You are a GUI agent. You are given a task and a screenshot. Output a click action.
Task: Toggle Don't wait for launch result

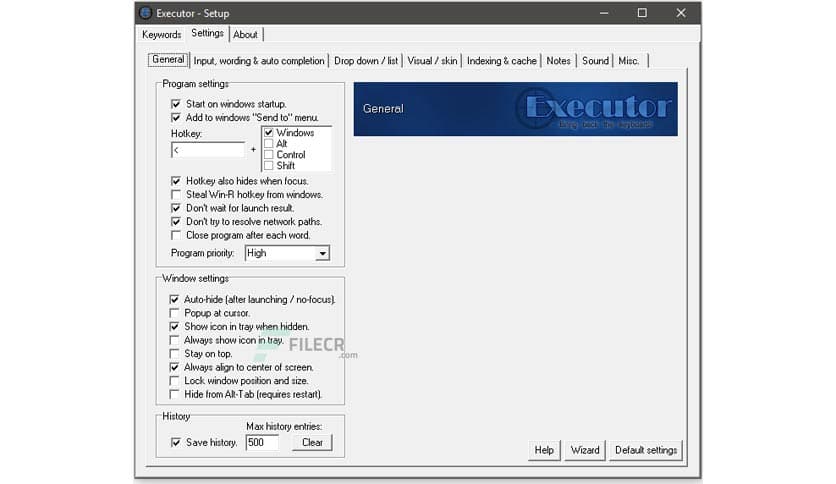click(x=176, y=208)
